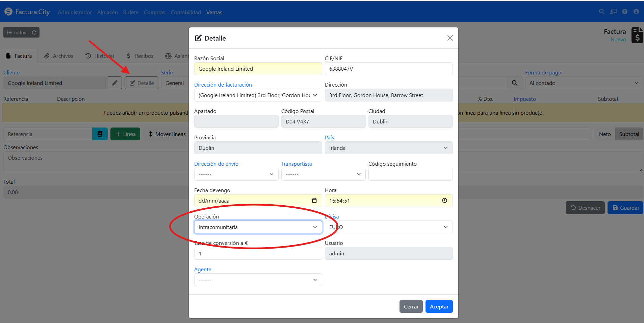Screen dimensions: 644x323
Task: Click the calendar icon in Fecha devengo
Action: click(314, 201)
